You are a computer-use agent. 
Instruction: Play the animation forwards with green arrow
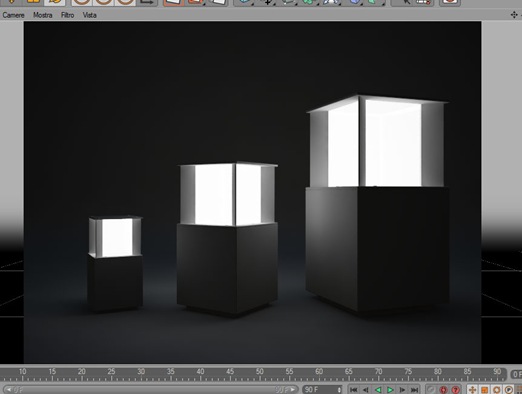(x=390, y=389)
